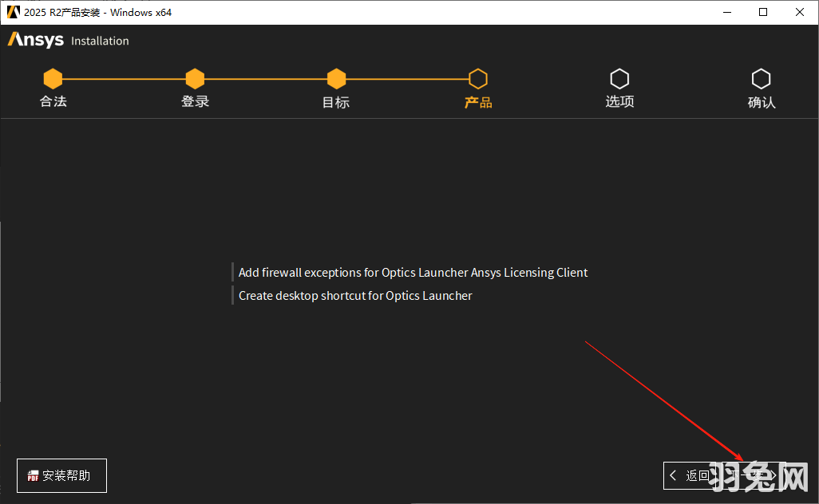The height and width of the screenshot is (504, 819).
Task: Proceed with the 下一步 next button
Action: [754, 475]
